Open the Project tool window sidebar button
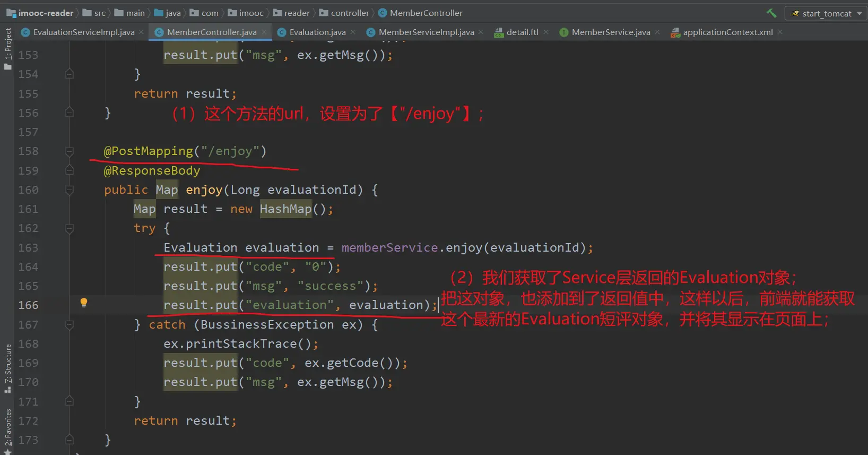Viewport: 868px width, 455px height. (x=7, y=48)
